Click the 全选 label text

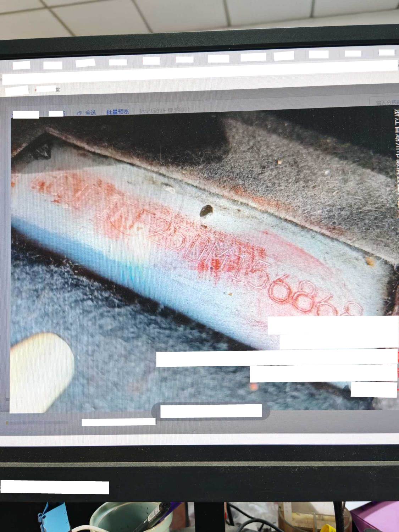point(91,112)
